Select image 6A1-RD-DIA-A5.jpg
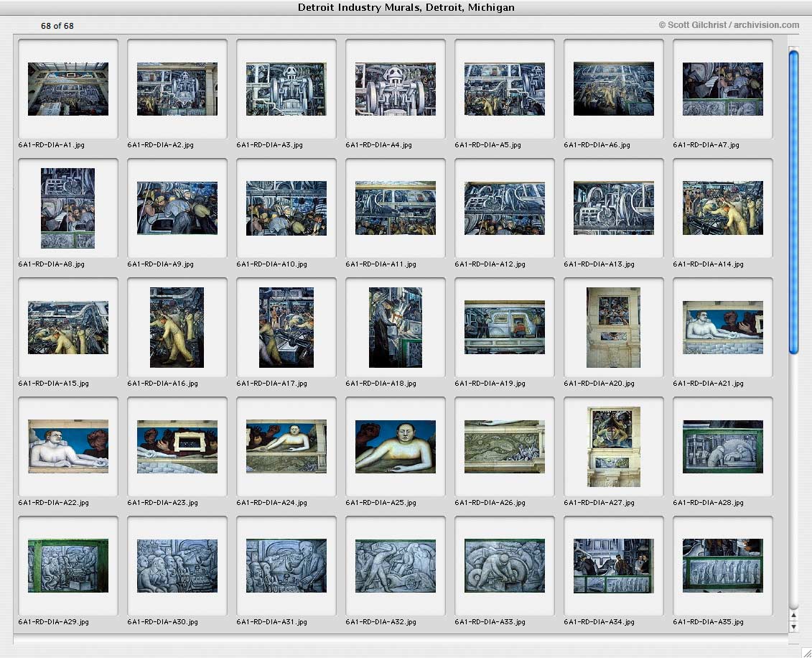This screenshot has width=812, height=658. pos(505,89)
